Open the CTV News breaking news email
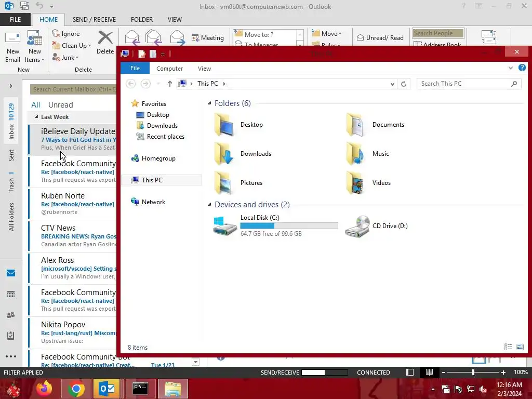 (x=73, y=236)
